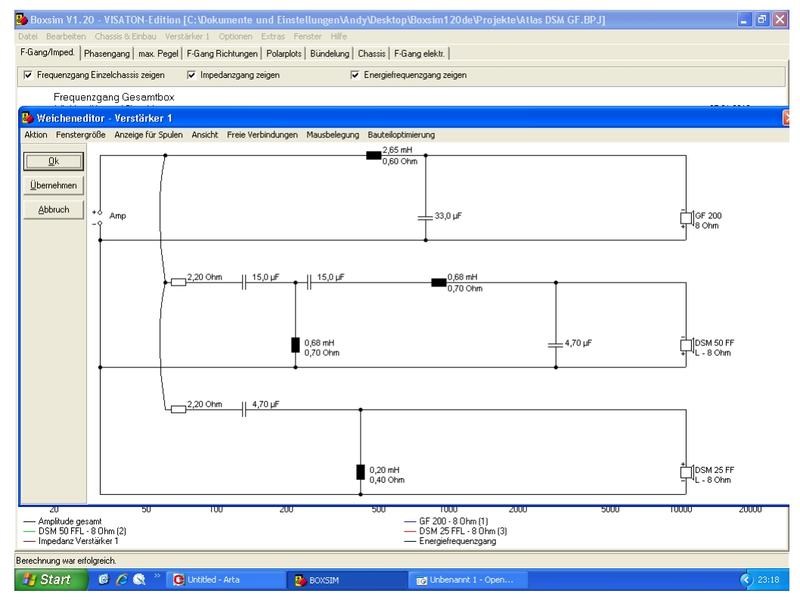Select the 4,70 µF parallel capacitor near DSM 50
The image size is (800, 600).
point(554,343)
